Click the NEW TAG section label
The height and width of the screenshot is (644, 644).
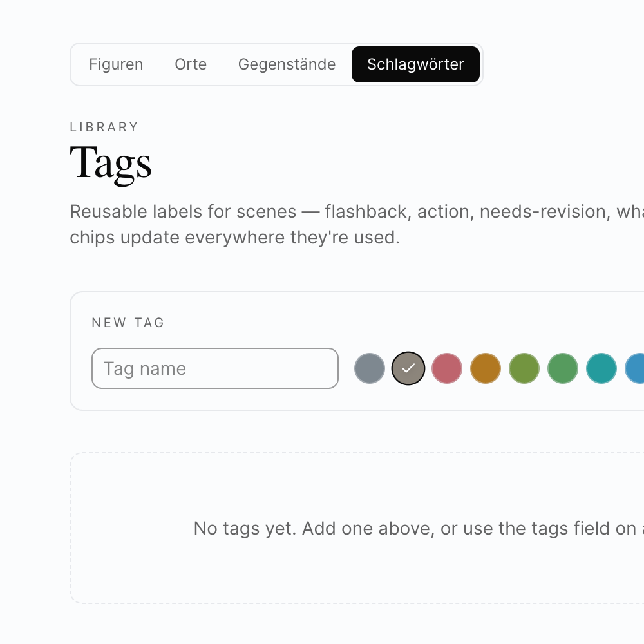click(x=128, y=323)
